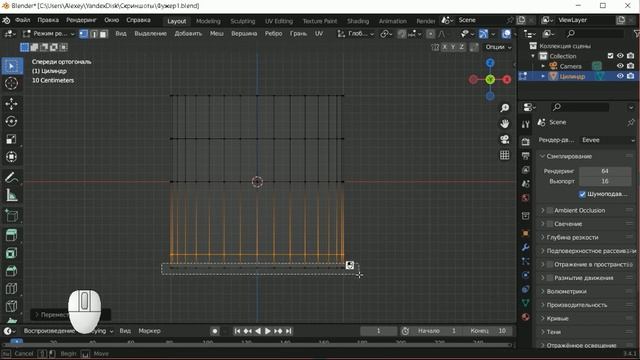
Task: Open the Правка menu
Action: click(48, 20)
